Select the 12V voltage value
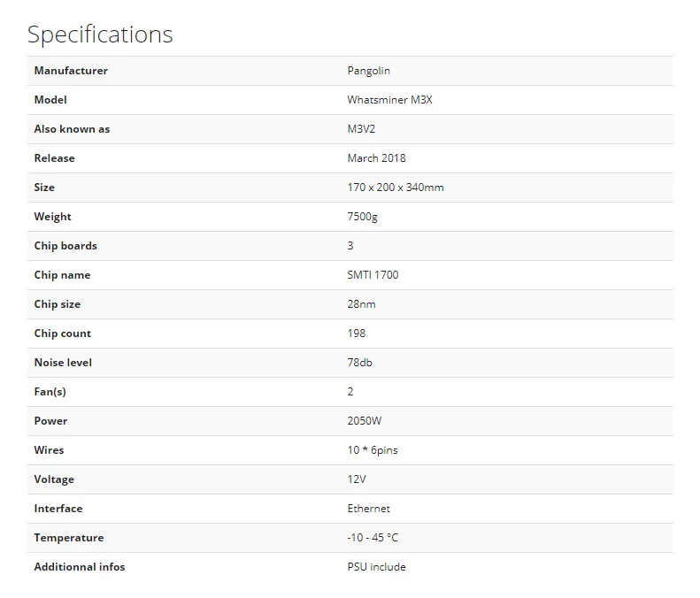This screenshot has height=598, width=700. click(x=357, y=479)
